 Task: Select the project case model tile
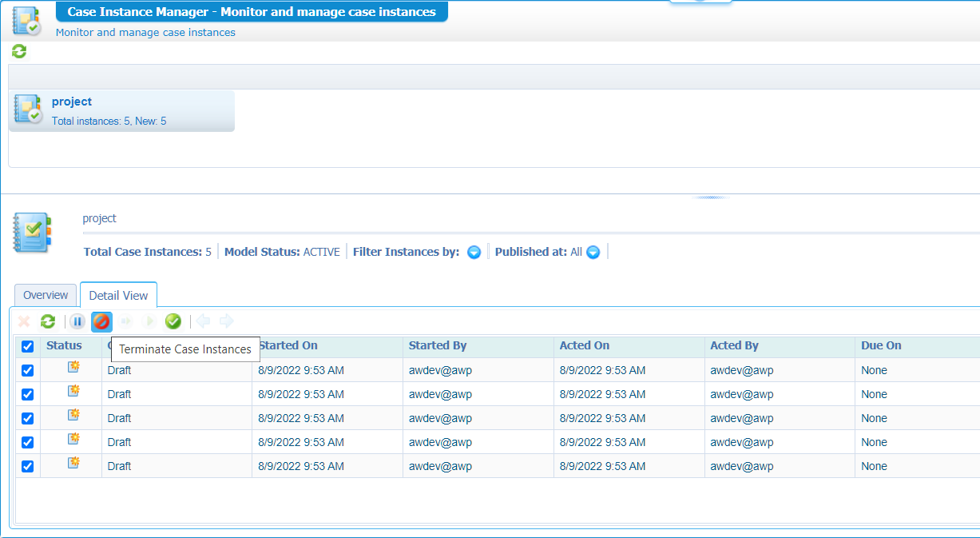(x=121, y=111)
